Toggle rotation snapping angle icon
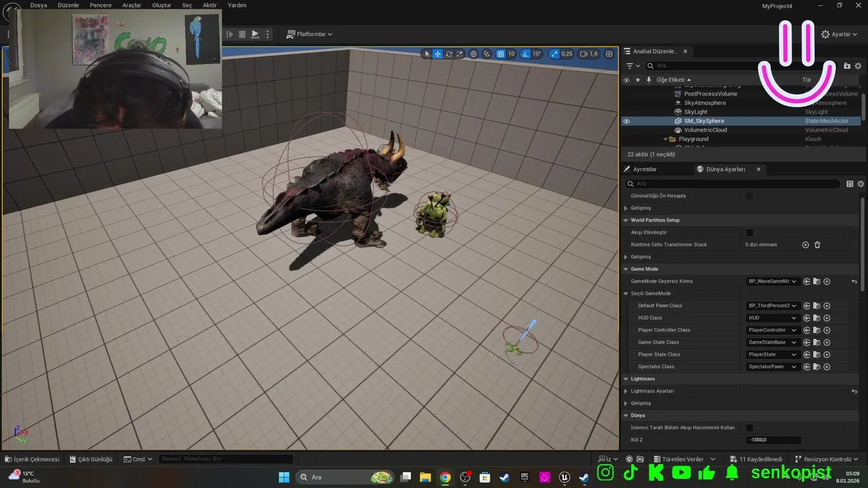The width and height of the screenshot is (868, 488). pos(526,54)
